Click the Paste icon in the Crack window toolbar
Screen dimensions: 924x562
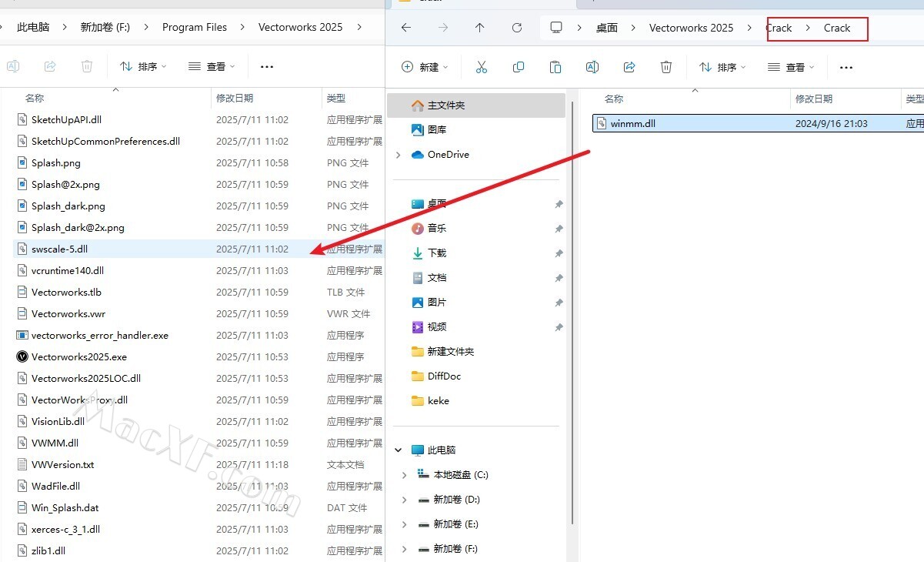[x=555, y=67]
